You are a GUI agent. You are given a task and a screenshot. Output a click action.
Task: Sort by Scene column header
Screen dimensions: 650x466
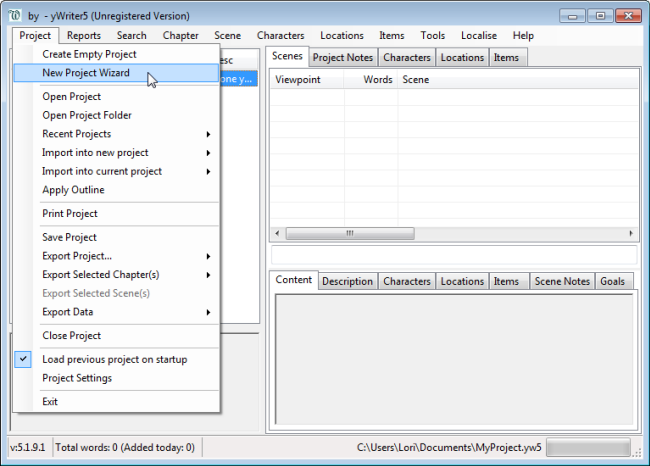point(518,80)
